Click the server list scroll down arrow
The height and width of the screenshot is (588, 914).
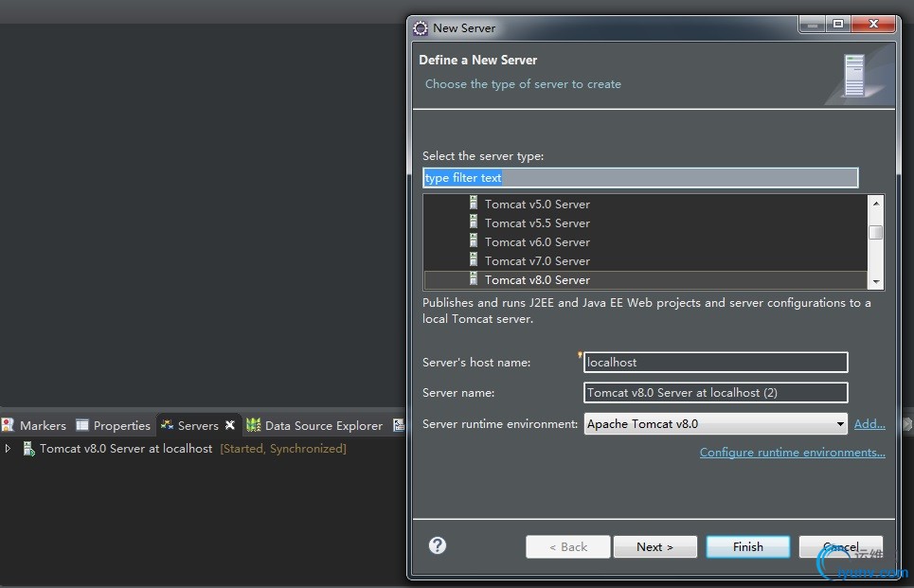tap(875, 282)
